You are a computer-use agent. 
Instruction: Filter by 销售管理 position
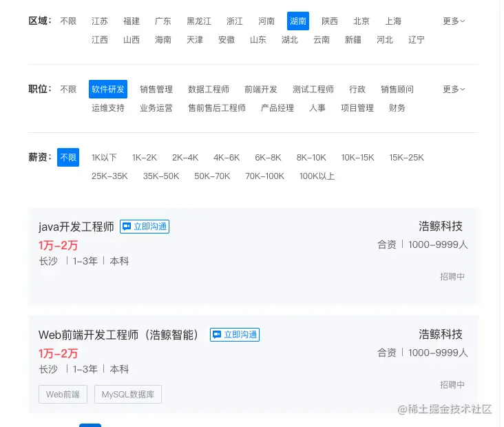[156, 89]
